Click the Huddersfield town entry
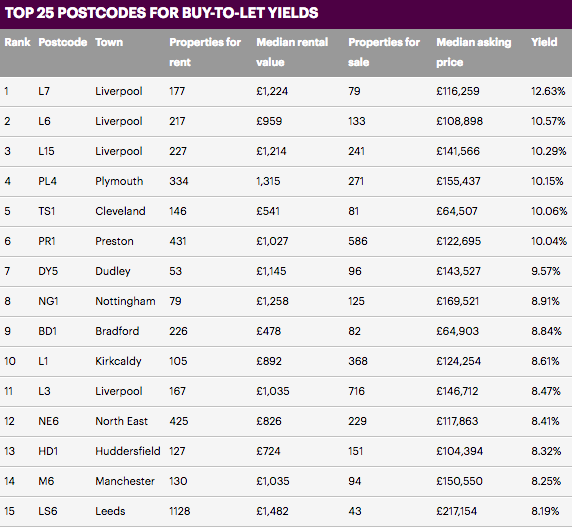 (128, 451)
